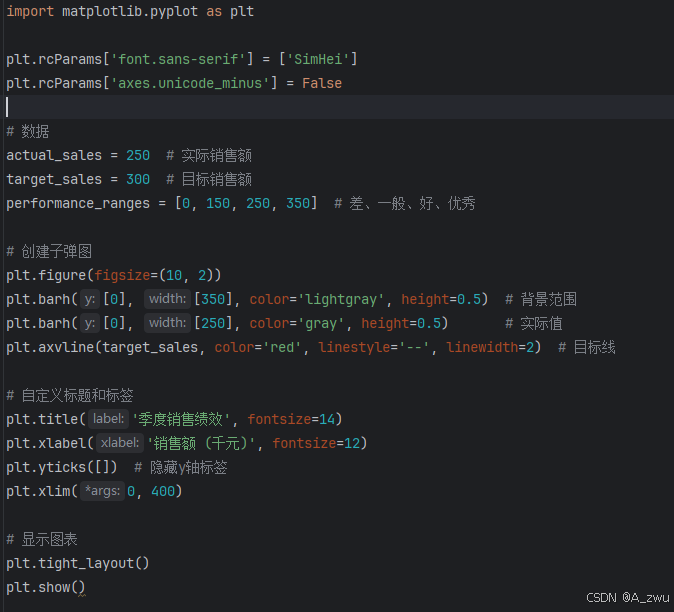Click the '# 显示图表' comment

pos(42,539)
